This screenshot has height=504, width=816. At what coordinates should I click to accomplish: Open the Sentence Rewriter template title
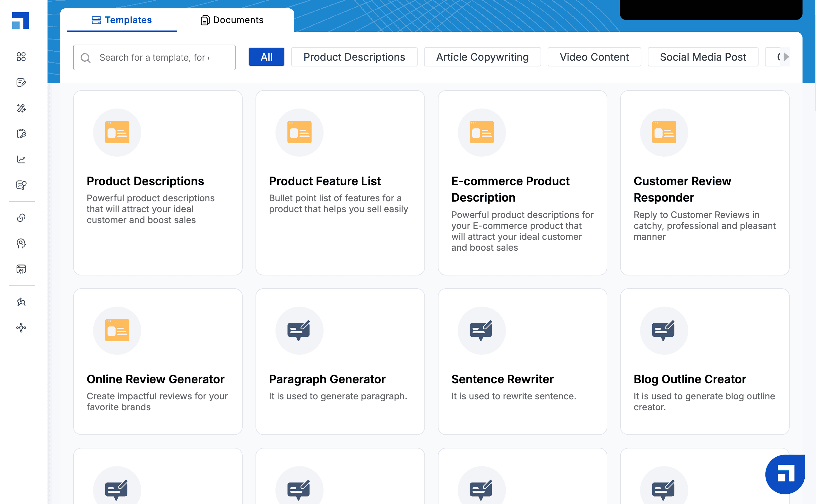[x=502, y=379]
